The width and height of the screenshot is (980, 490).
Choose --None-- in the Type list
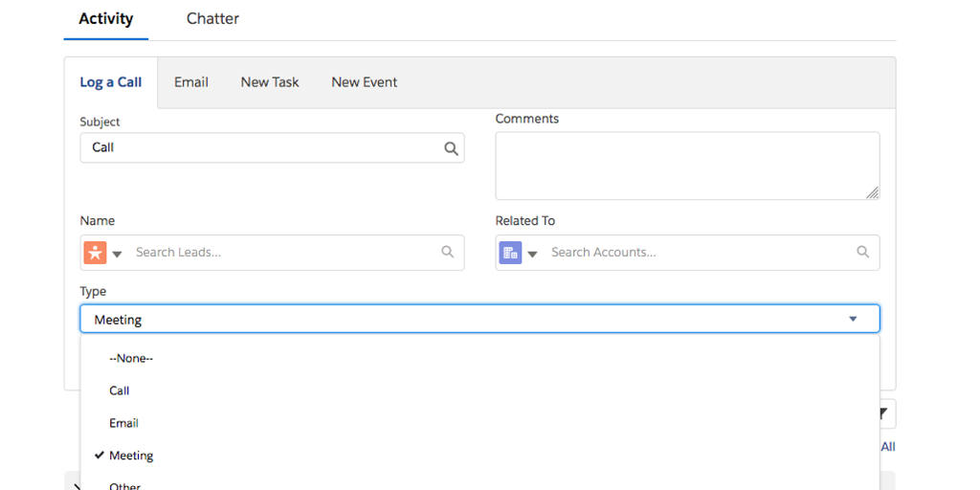pos(131,359)
